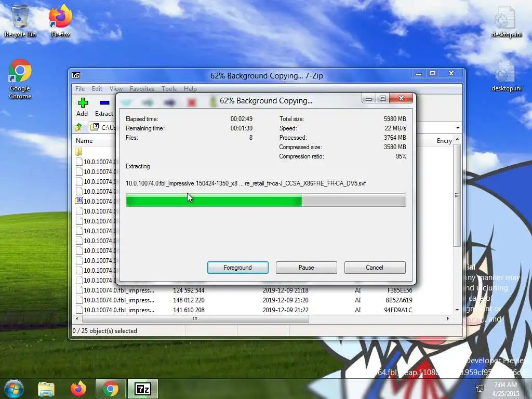This screenshot has width=532, height=399.
Task: Click the scroll-down arrow of file list
Action: (x=457, y=310)
